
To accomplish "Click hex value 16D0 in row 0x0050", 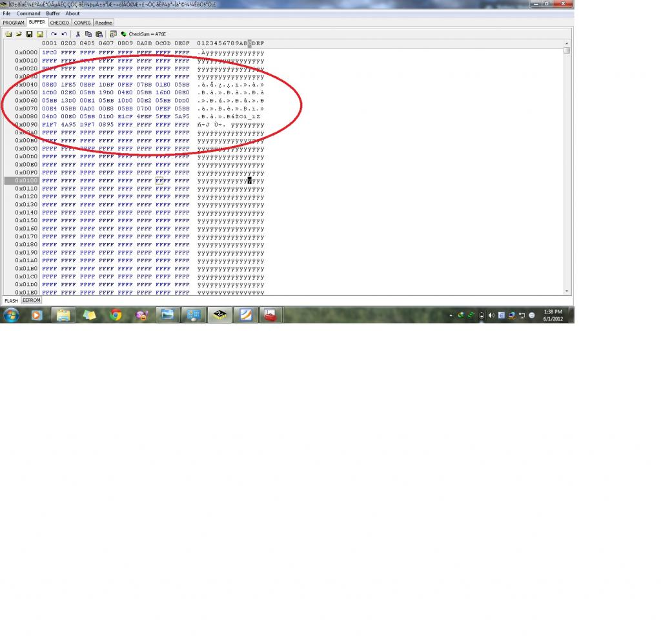I will (163, 93).
